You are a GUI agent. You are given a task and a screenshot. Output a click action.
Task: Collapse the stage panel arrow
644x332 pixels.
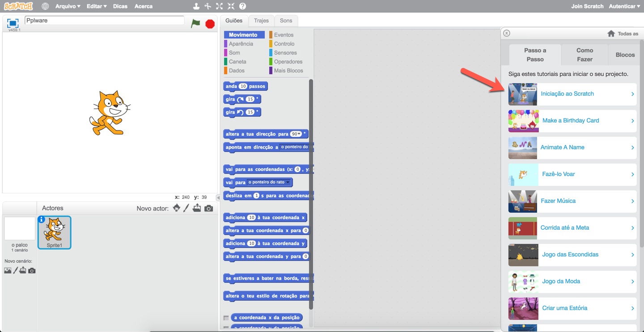(x=218, y=197)
